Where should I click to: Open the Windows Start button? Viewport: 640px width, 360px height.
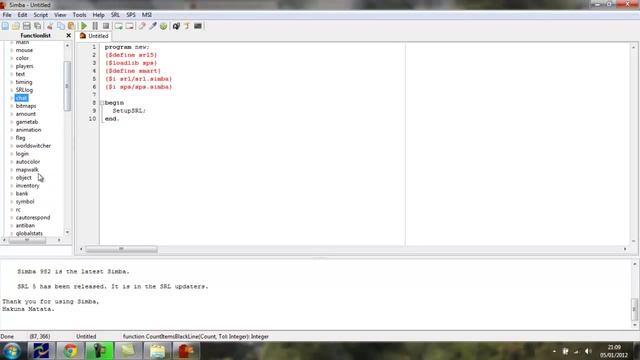click(x=12, y=351)
